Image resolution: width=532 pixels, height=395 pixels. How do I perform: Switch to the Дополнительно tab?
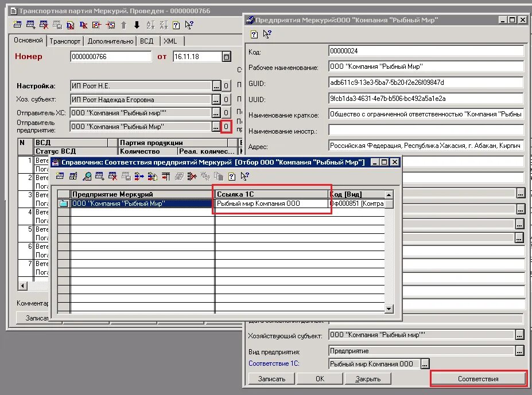[x=110, y=41]
